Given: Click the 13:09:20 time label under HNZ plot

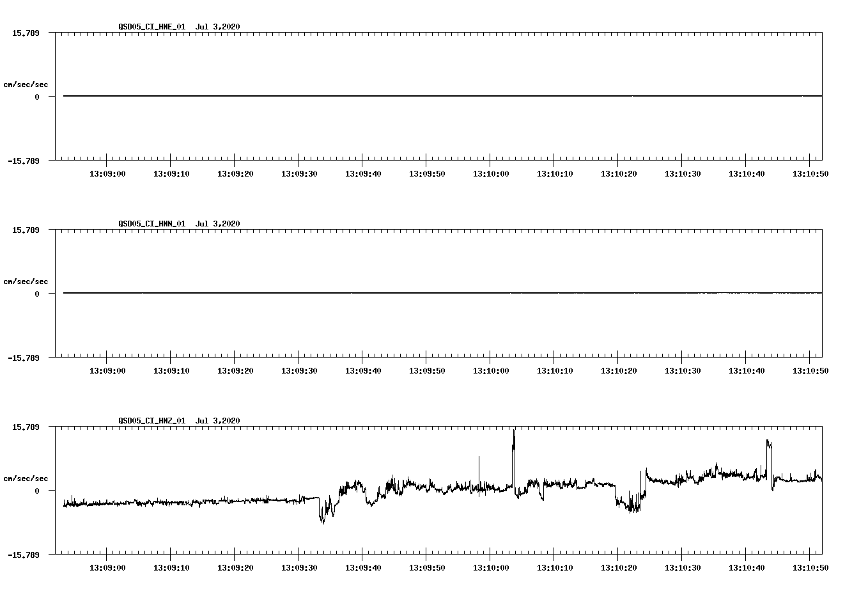Looking at the screenshot, I should [x=235, y=567].
